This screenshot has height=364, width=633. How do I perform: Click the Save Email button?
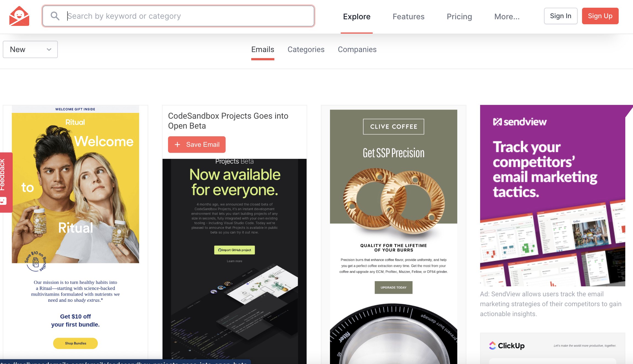pos(197,145)
